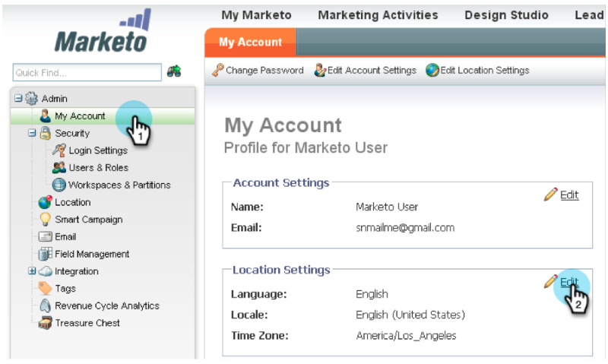This screenshot has height=364, width=608.
Task: Click the Security padlock icon
Action: click(x=46, y=133)
